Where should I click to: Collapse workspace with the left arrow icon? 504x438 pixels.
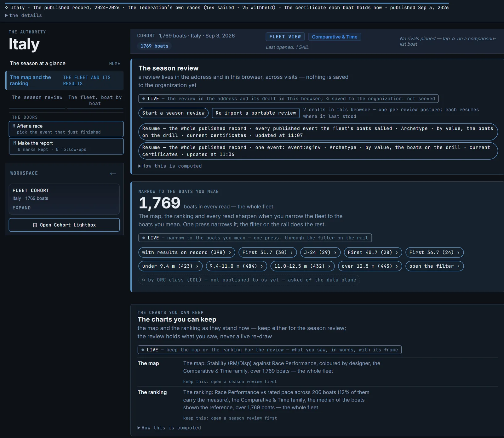point(113,173)
